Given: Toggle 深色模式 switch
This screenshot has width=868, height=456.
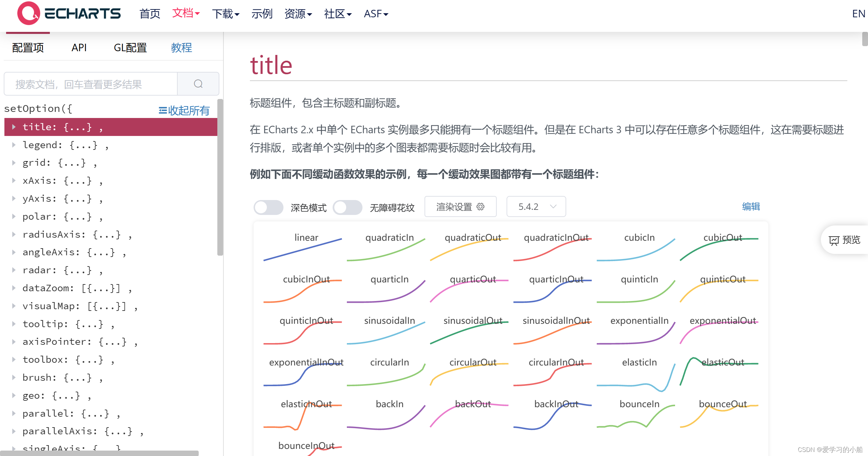Looking at the screenshot, I should pyautogui.click(x=269, y=207).
